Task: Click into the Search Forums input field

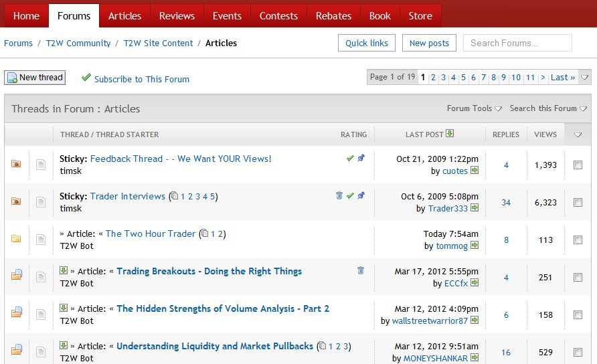Action: click(x=517, y=43)
